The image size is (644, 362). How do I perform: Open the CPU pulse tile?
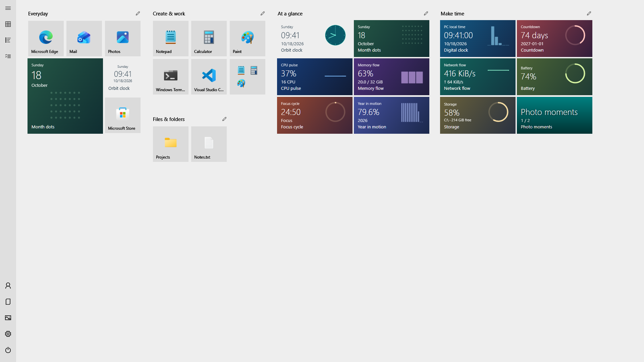pos(315,77)
